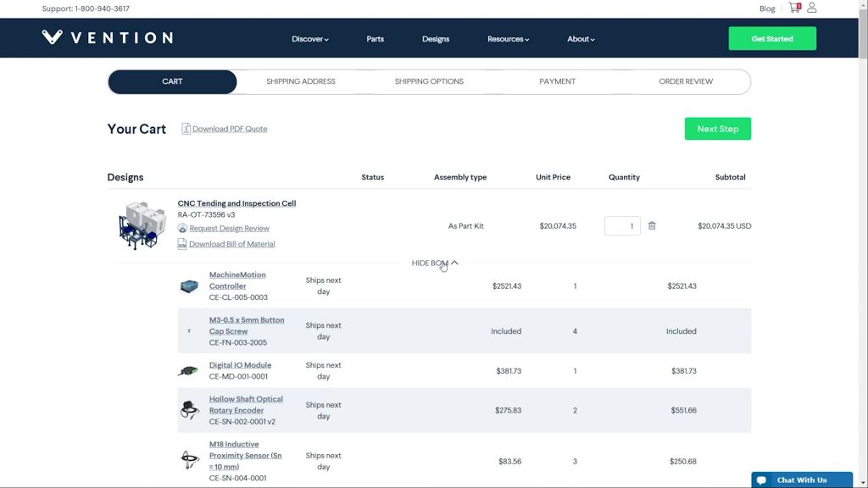Viewport: 868px width, 488px height.
Task: Click CNC Tending cell design thumbnail
Action: pos(142,225)
